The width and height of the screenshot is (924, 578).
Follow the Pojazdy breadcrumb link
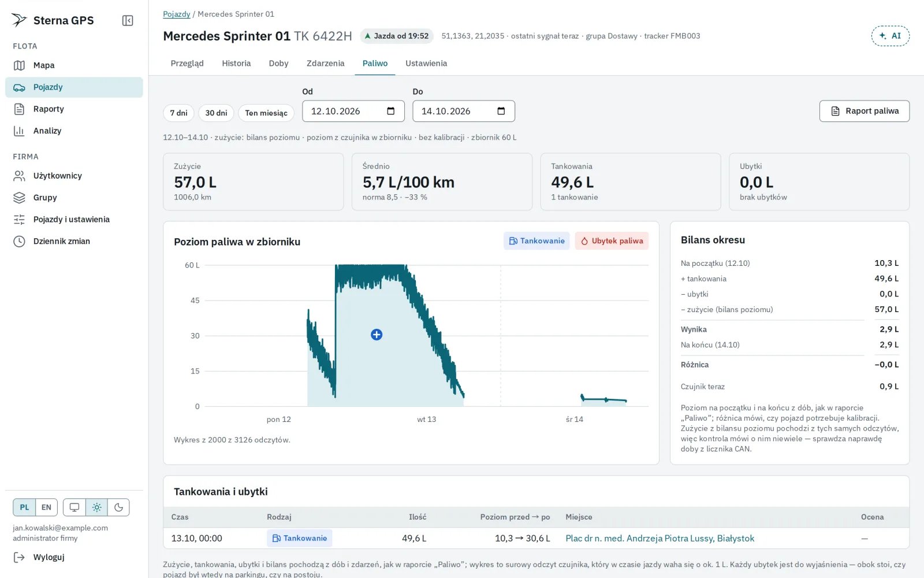[176, 14]
